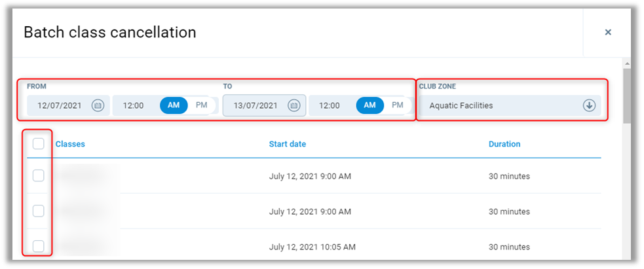
Task: Check the July 12 10:05 AM class
Action: [39, 246]
